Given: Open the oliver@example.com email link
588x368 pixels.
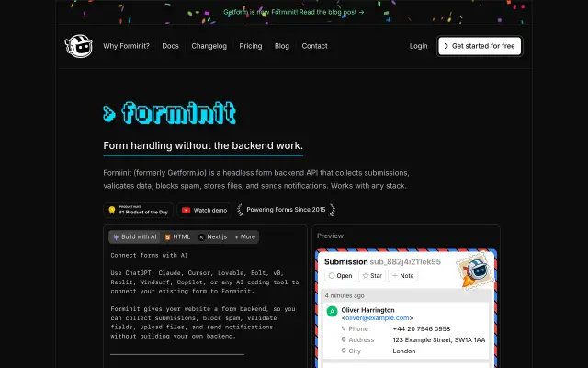Looking at the screenshot, I should (378, 317).
